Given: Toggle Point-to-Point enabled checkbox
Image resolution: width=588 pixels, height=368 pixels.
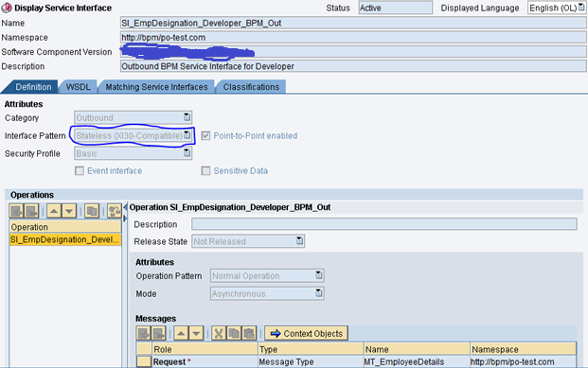Looking at the screenshot, I should tap(205, 135).
